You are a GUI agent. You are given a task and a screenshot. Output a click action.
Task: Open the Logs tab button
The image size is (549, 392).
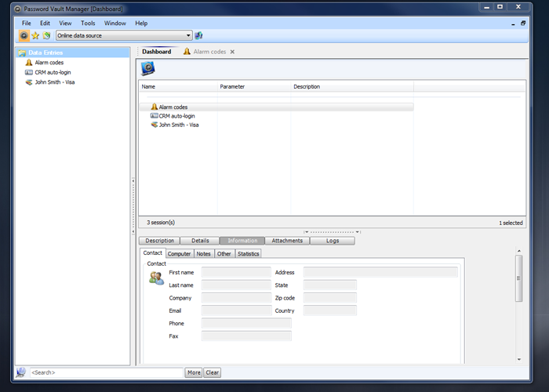(x=333, y=241)
